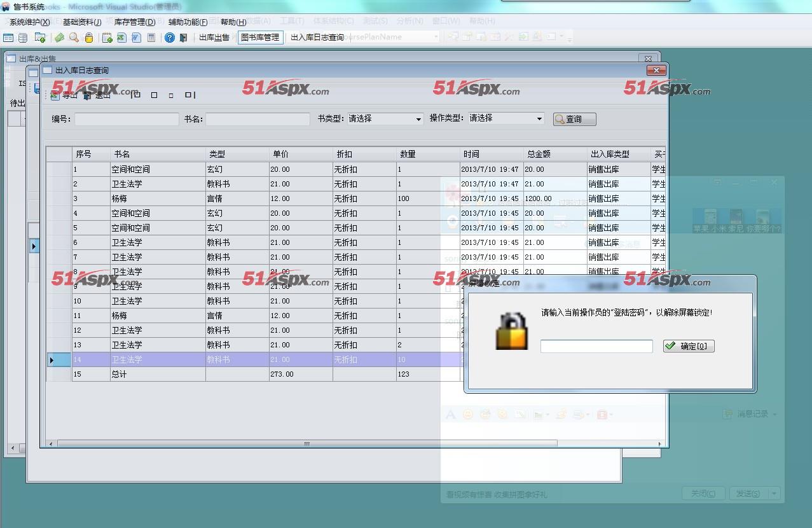The image size is (812, 528).
Task: Close the 出库&出售 window
Action: [648, 59]
